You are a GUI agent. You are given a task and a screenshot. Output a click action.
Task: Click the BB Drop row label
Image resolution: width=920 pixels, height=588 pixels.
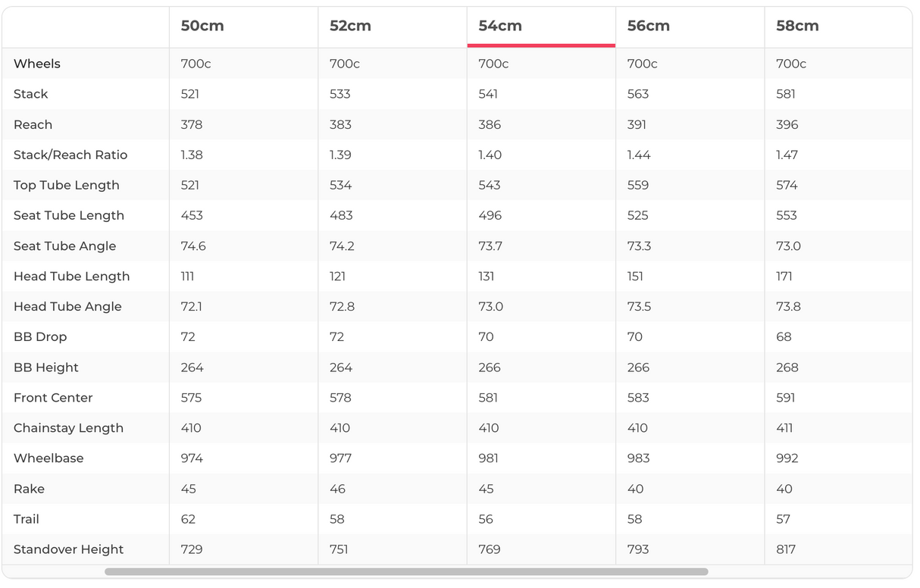click(40, 336)
